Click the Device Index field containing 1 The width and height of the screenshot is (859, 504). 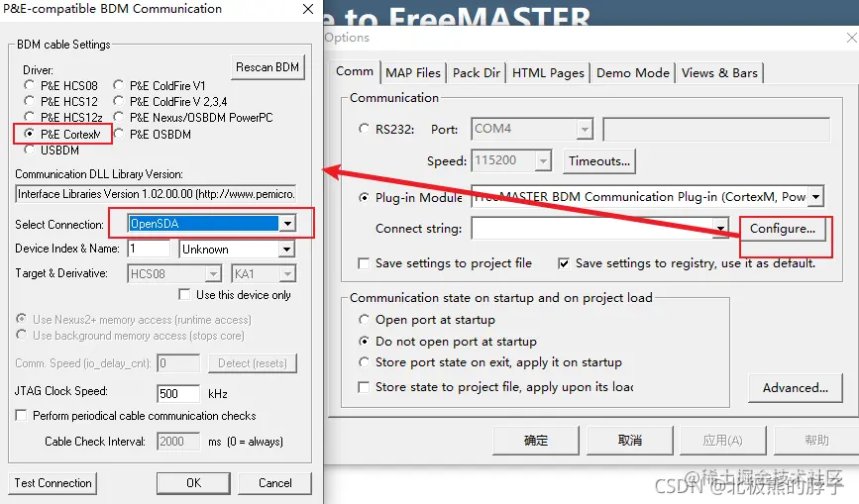(149, 249)
